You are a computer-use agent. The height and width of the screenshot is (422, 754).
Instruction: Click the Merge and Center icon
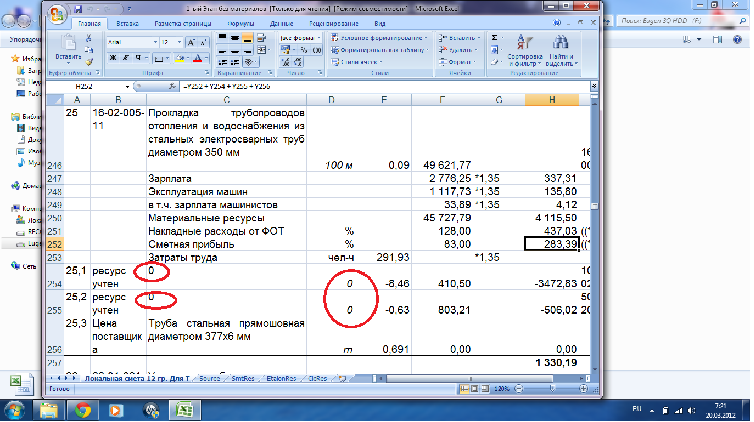tap(262, 50)
